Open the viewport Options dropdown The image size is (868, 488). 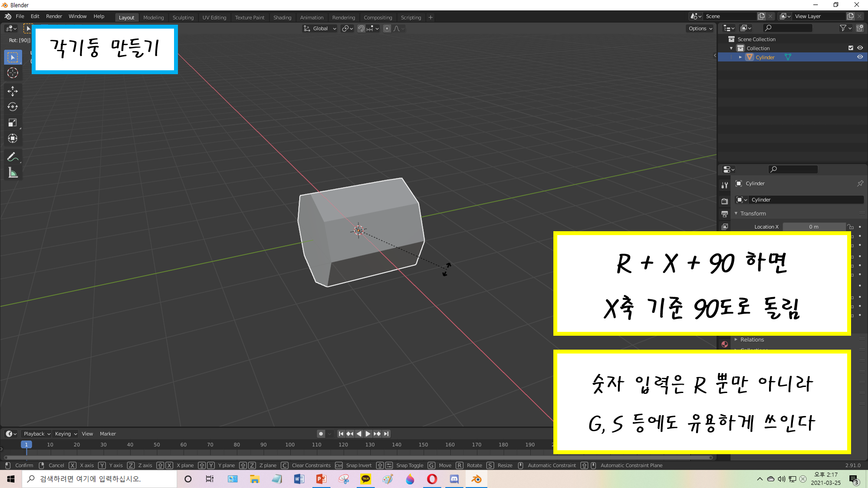pos(700,29)
